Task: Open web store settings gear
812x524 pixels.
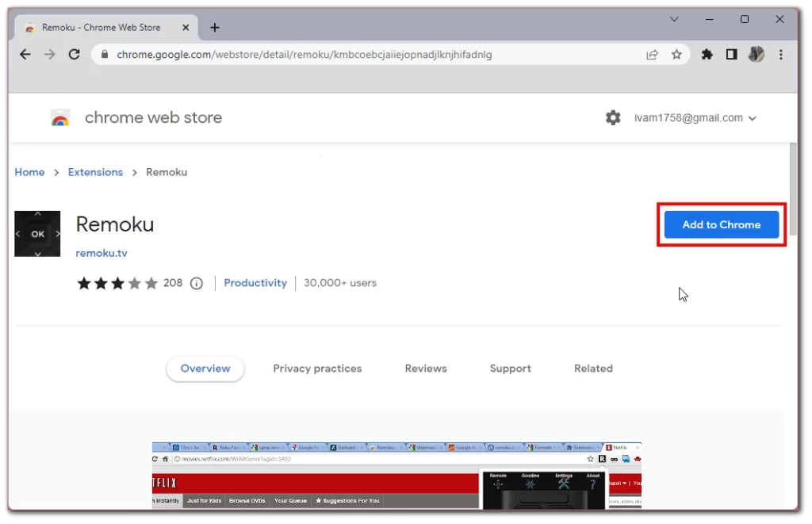Action: click(x=613, y=117)
